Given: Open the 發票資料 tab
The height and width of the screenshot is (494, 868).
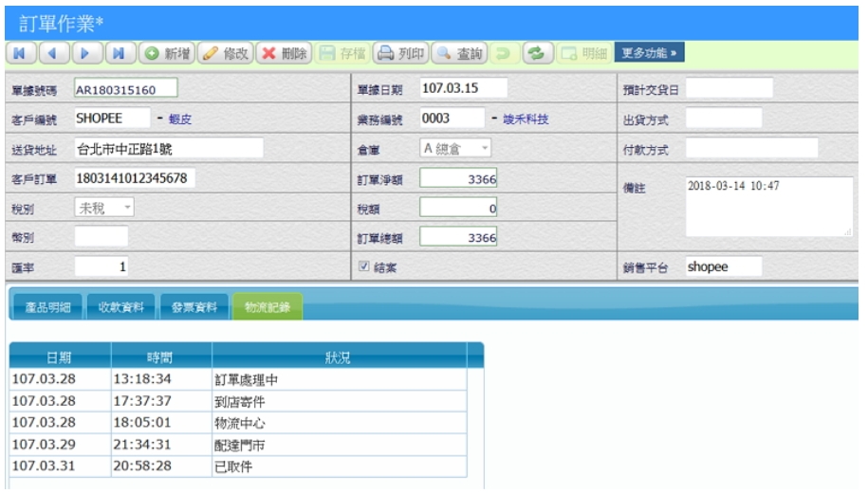Looking at the screenshot, I should tap(194, 307).
